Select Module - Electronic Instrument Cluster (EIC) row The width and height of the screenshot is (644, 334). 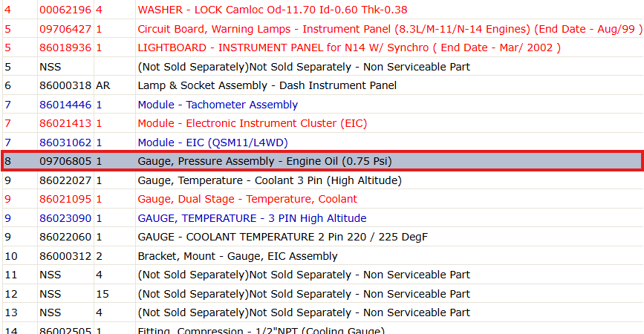click(322, 123)
